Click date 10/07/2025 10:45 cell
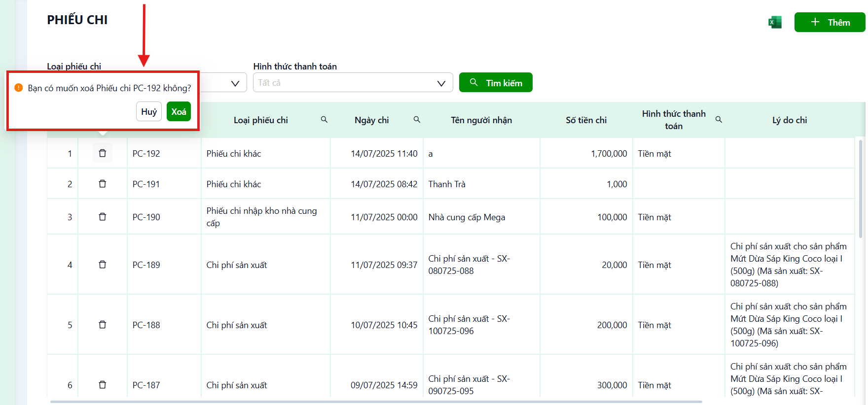The height and width of the screenshot is (405, 868). tap(377, 325)
